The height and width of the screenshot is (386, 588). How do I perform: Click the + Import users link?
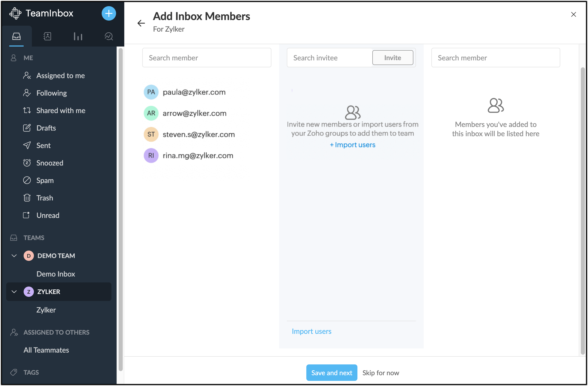pyautogui.click(x=353, y=145)
